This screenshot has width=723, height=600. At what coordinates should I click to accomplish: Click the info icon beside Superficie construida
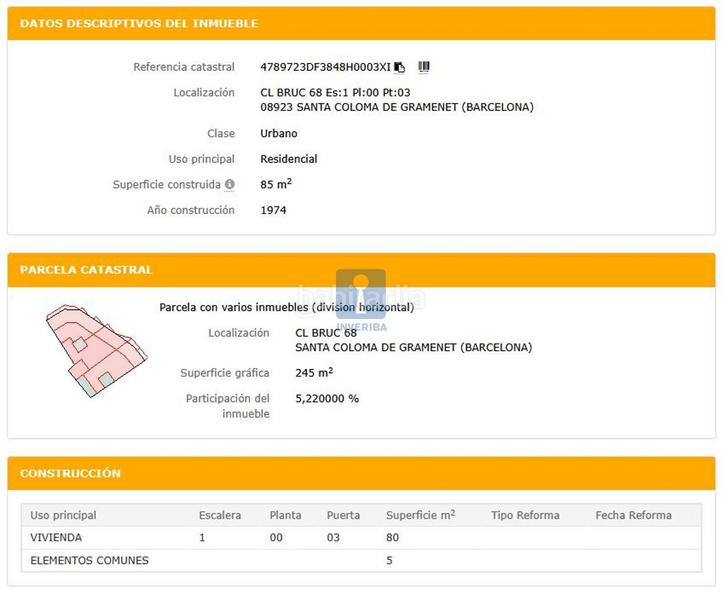click(x=230, y=185)
